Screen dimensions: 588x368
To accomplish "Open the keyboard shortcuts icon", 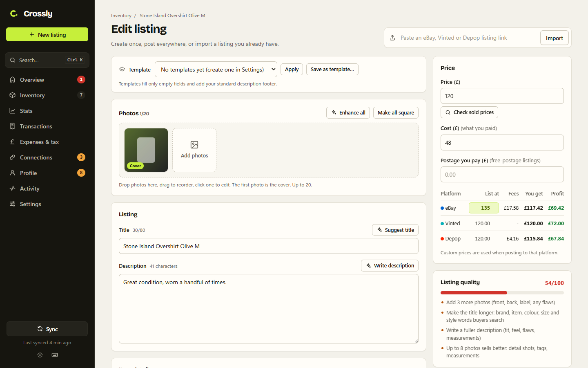I will pos(55,355).
